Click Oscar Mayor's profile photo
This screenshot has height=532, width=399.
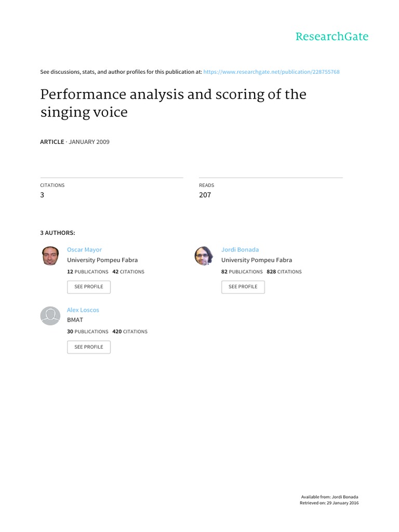point(50,256)
